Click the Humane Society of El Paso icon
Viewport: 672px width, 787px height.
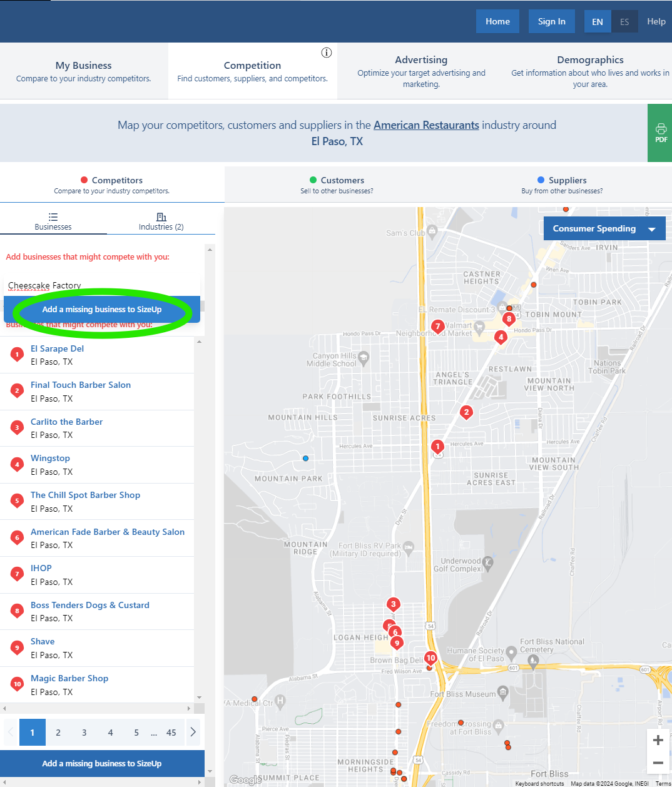tap(512, 652)
